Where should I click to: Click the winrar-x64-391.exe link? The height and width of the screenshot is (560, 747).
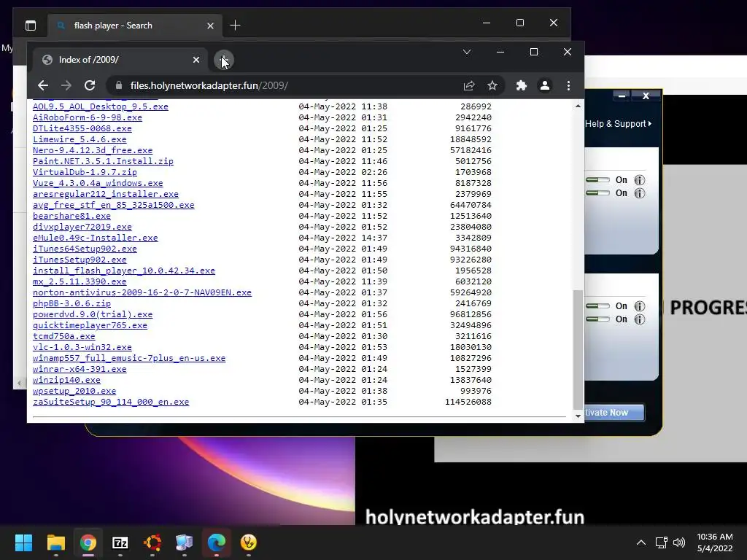[x=80, y=370]
